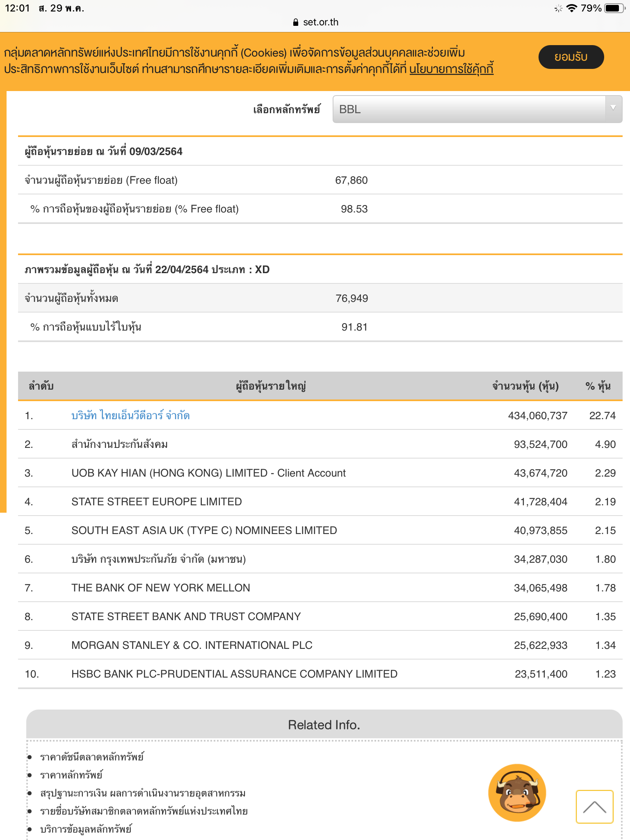Open รายชื่อบริษัทสมาชิกตลาดหลักทรัพย์แห่งประเทศไทย link
630x840 pixels.
pos(144,811)
